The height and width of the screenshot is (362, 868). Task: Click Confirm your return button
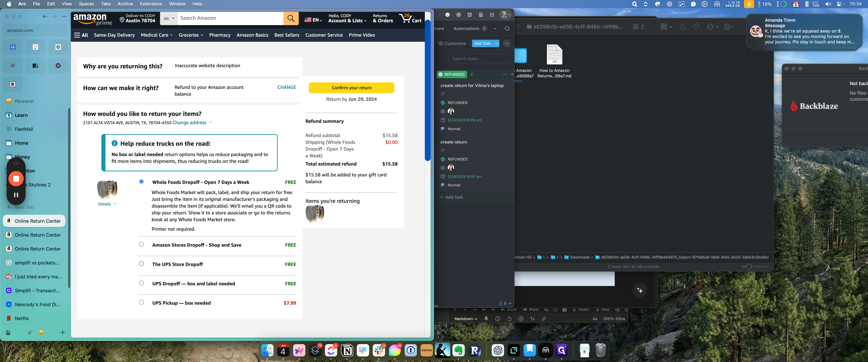(x=351, y=88)
